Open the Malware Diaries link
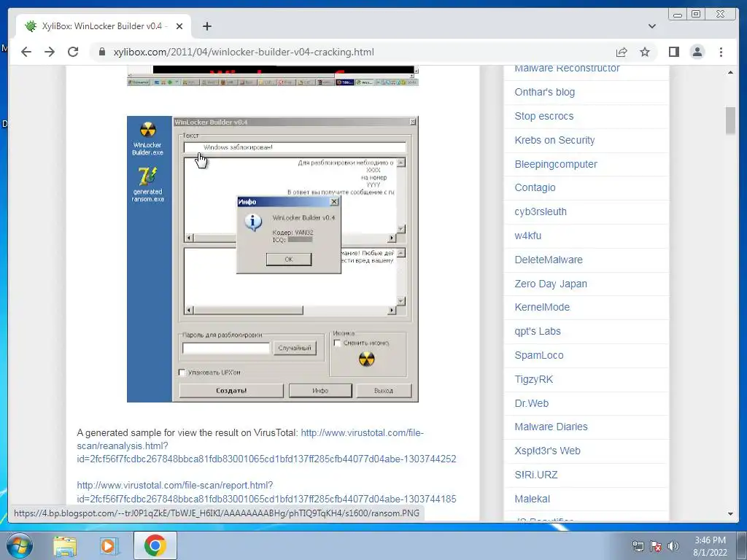The width and height of the screenshot is (747, 560). 551,427
